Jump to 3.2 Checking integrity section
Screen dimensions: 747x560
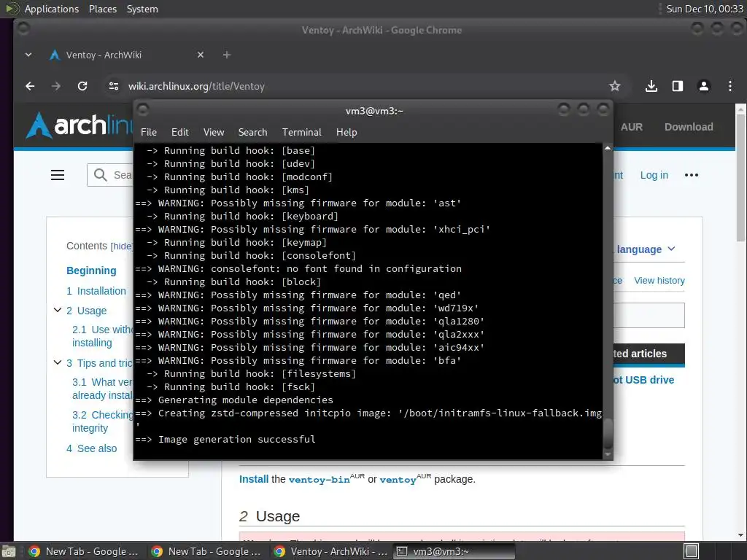(102, 421)
